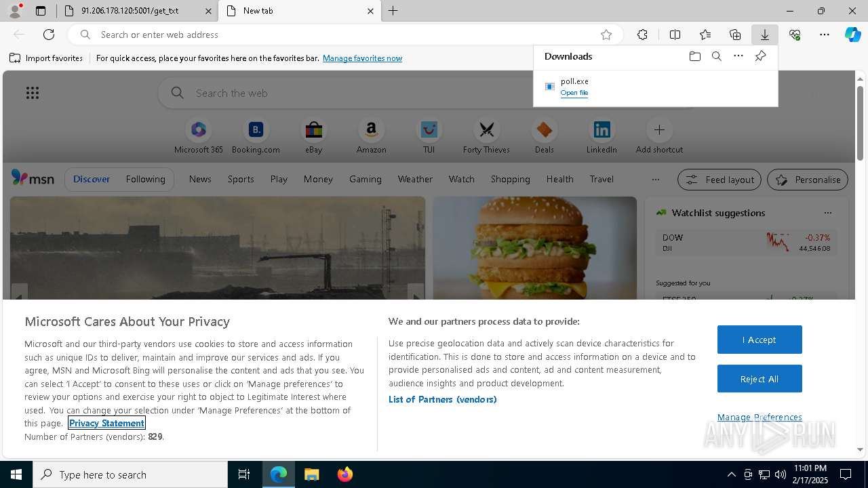Viewport: 868px width, 488px height.
Task: Open the Health category
Action: point(559,179)
